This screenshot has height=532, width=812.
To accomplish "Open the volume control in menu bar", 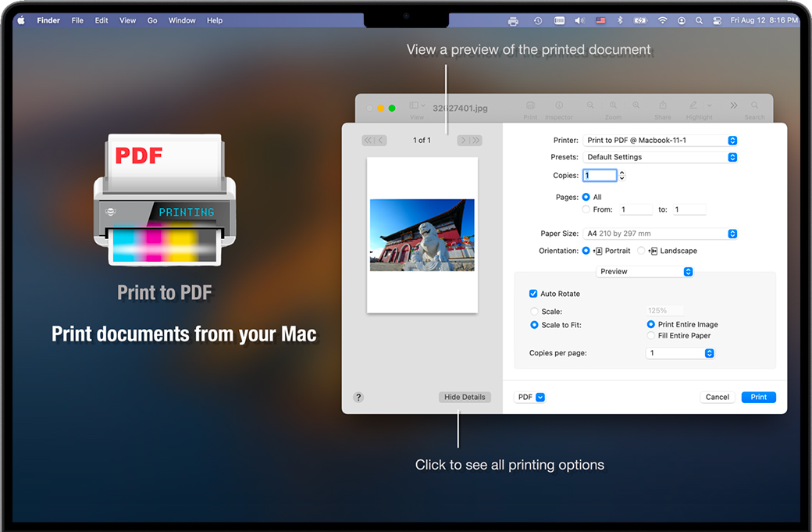I will click(579, 21).
